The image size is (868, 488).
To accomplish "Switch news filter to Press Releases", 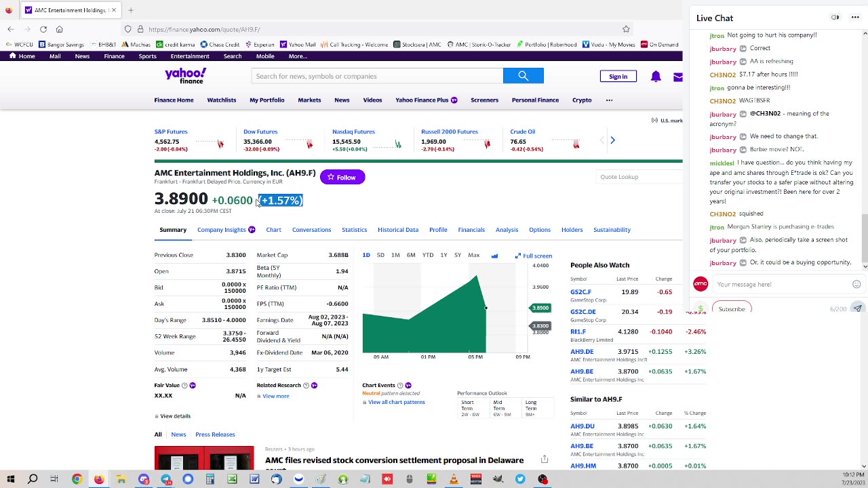I will [x=215, y=434].
